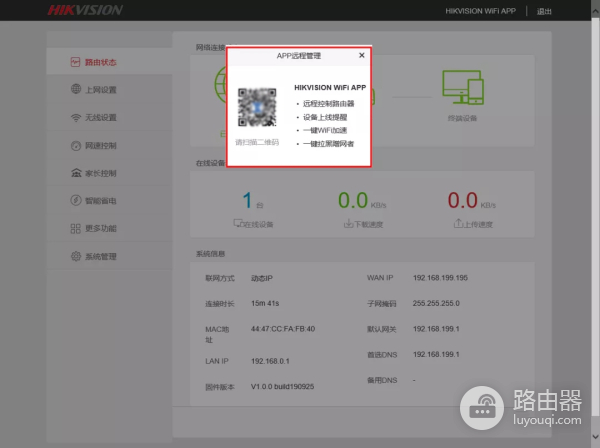Viewport: 600px width, 448px height.
Task: Click the 上传速度 upload icon
Action: pyautogui.click(x=457, y=223)
